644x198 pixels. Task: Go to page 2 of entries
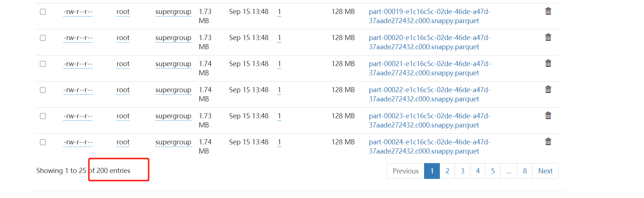[x=447, y=171]
